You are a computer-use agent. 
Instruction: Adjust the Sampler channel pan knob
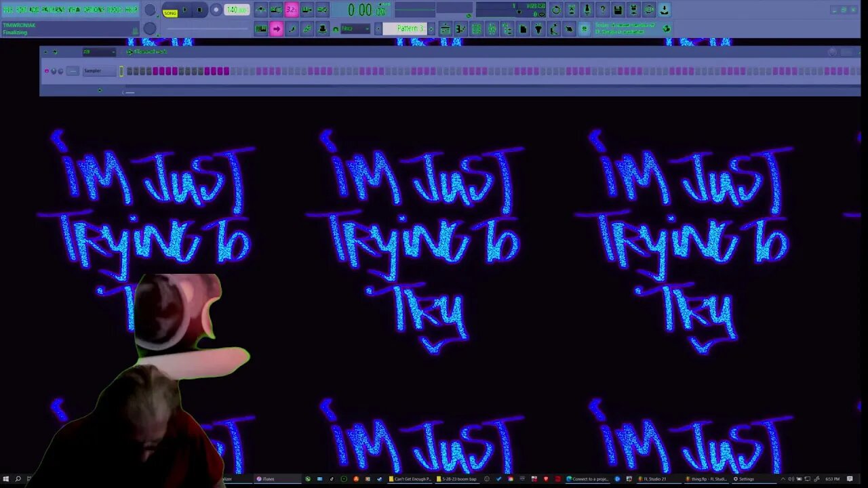coord(54,70)
